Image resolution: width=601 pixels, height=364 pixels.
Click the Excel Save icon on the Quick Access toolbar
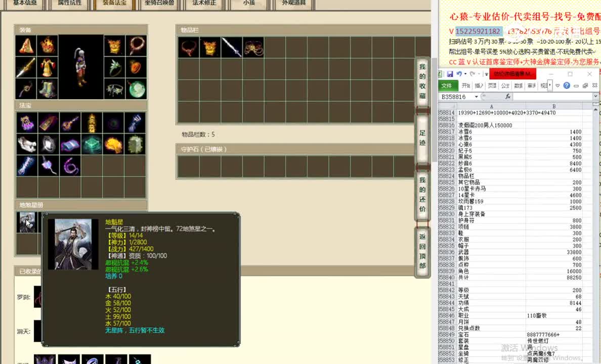[x=450, y=74]
